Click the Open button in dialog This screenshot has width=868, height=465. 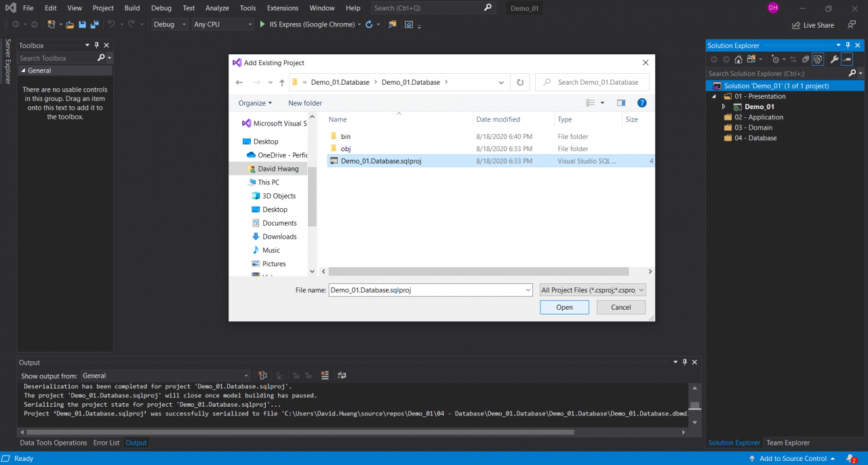tap(564, 307)
